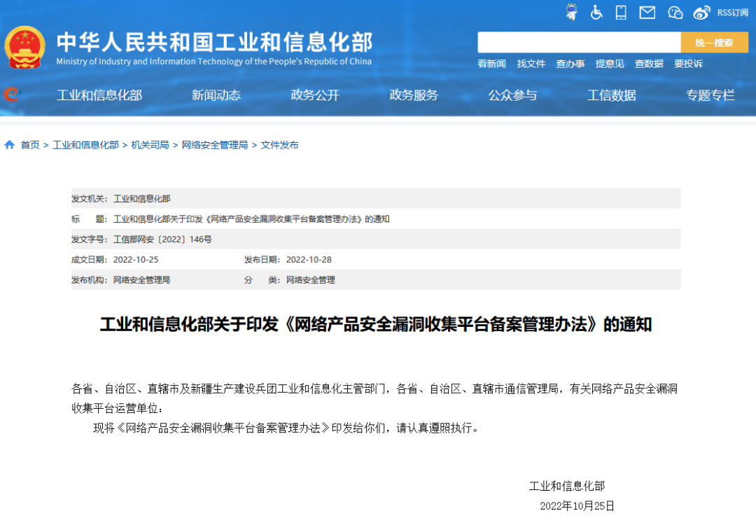Click the paragraph starting 现将《网络产品安全漏洞
Screen dimensions: 756x532
(286, 428)
